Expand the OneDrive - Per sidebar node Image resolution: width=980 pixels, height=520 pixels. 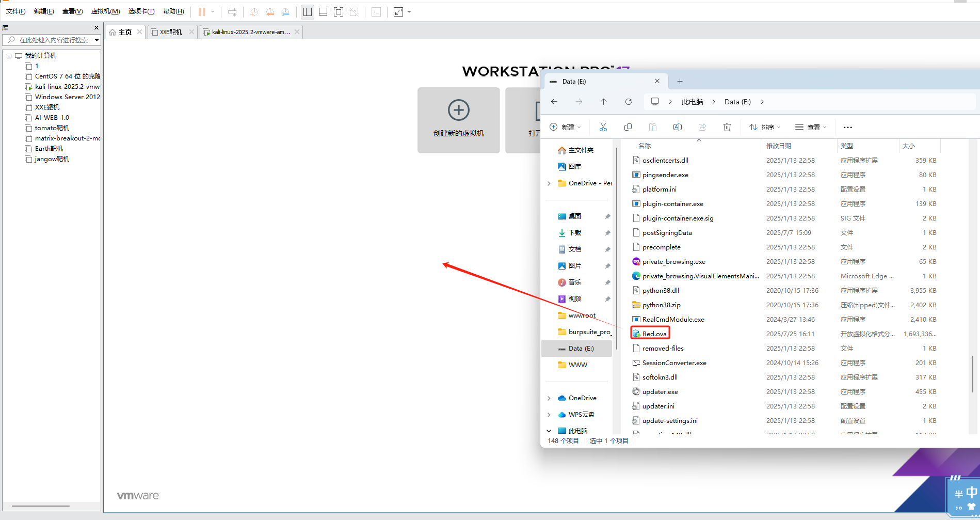(x=549, y=183)
